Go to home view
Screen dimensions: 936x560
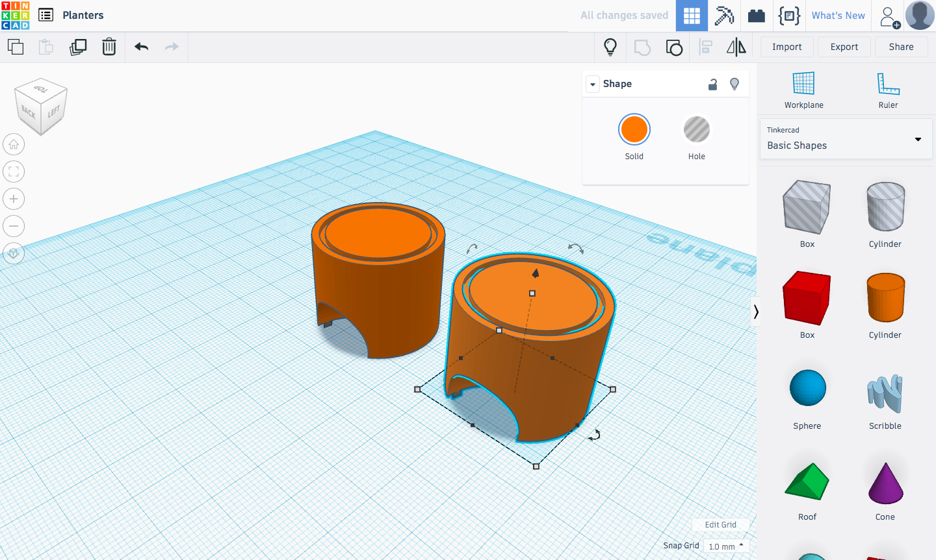[x=14, y=144]
